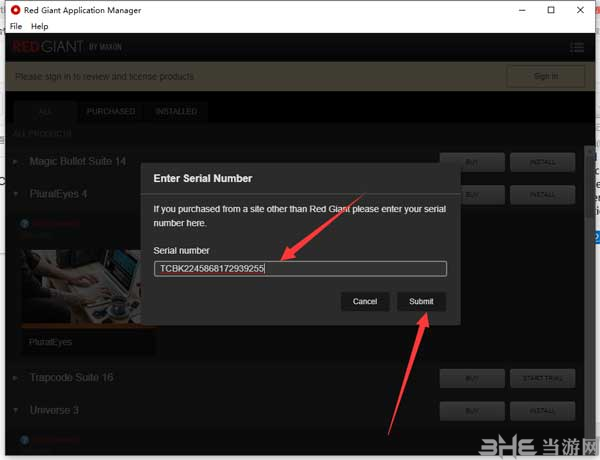Screen dimensions: 600x460
Task: Click the PluralEyes 4 title
Action: [58, 194]
